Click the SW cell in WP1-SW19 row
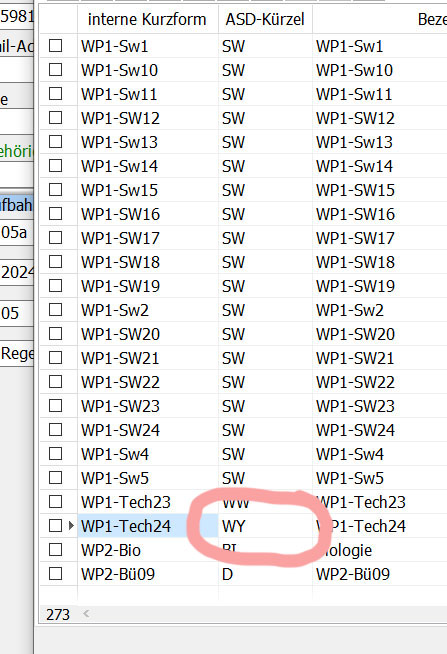This screenshot has height=654, width=447. click(265, 286)
